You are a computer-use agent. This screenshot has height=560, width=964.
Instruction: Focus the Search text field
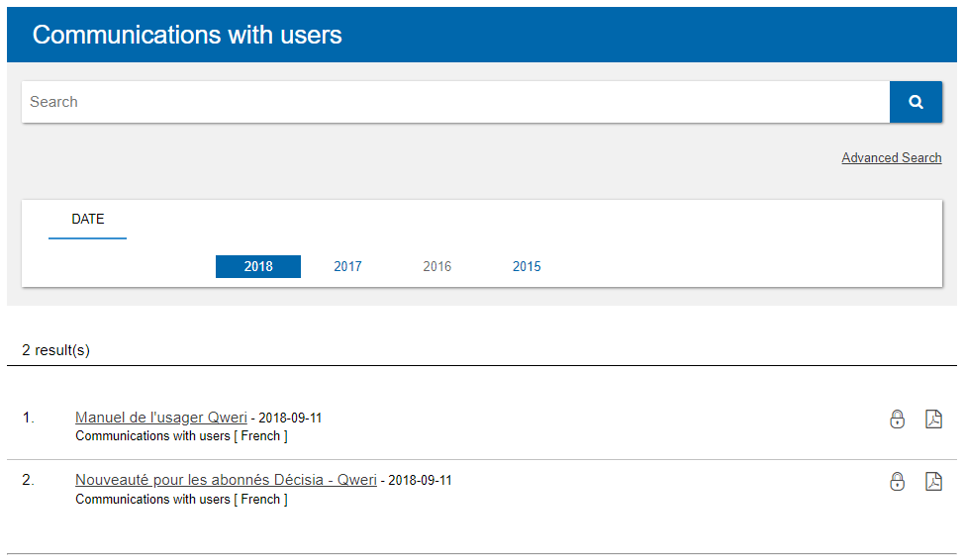click(455, 102)
